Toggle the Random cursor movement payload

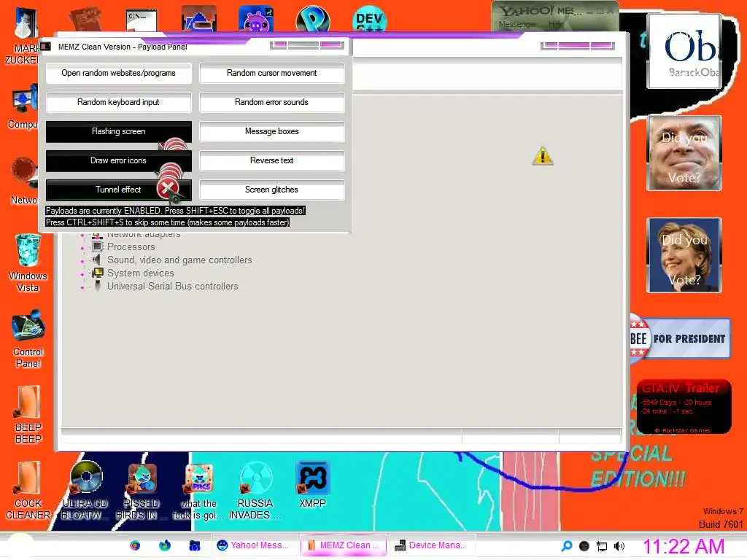click(x=271, y=74)
